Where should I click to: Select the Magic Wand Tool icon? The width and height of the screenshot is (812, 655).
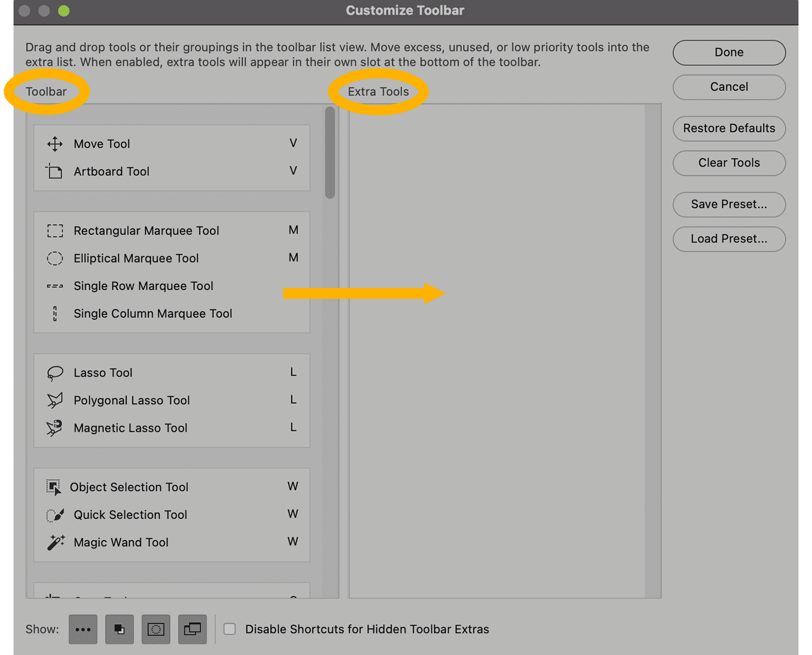coord(55,542)
